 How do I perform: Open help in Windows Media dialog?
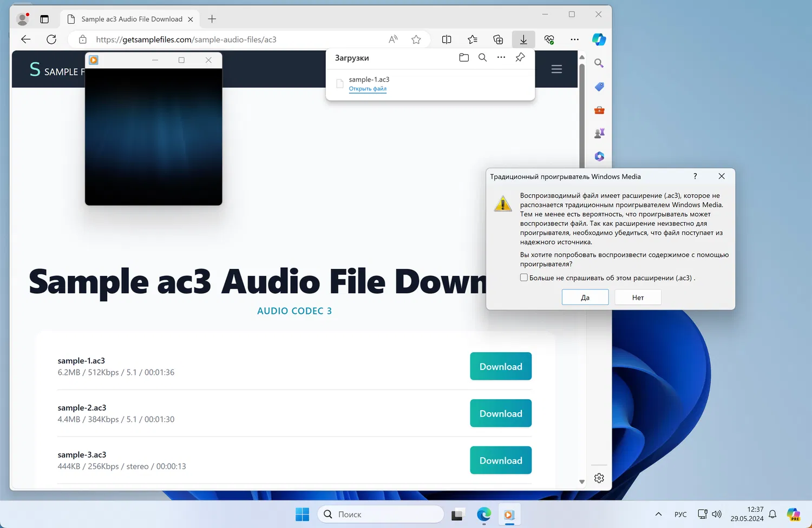(695, 176)
